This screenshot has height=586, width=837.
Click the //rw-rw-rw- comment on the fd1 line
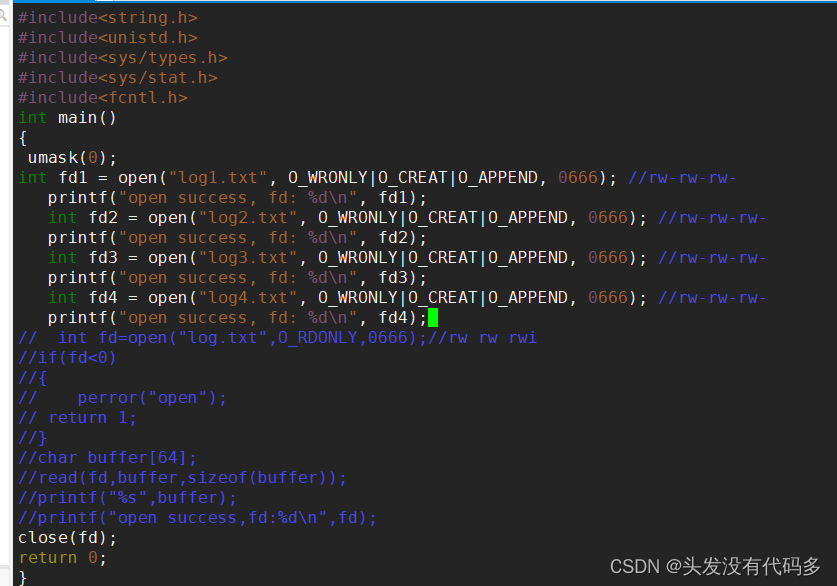[682, 178]
